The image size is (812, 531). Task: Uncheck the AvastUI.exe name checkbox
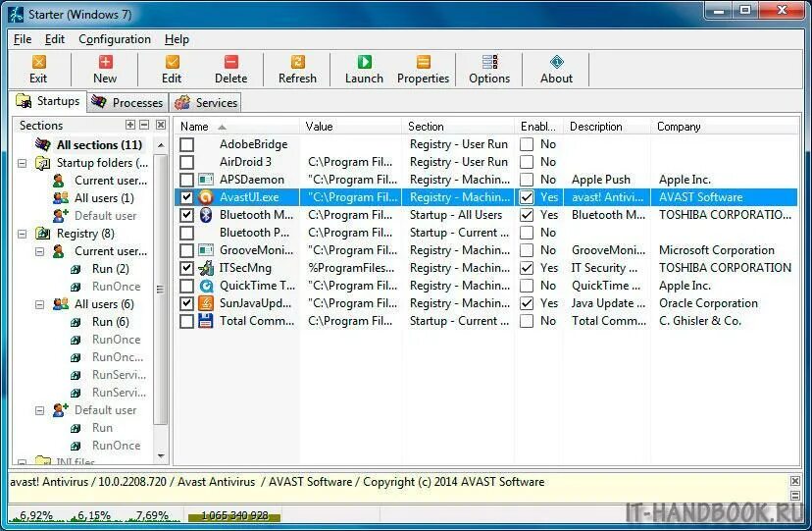[187, 197]
